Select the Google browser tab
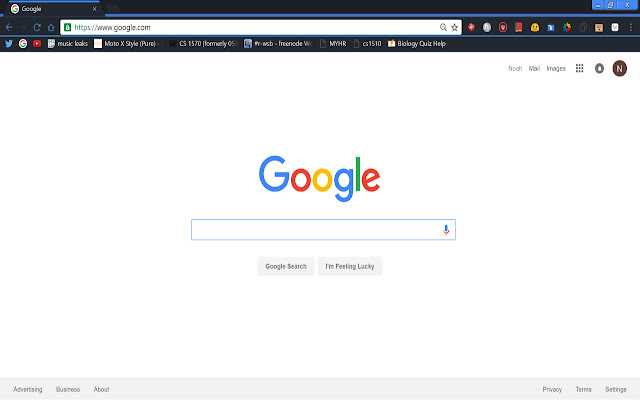640x400 pixels. [x=52, y=9]
